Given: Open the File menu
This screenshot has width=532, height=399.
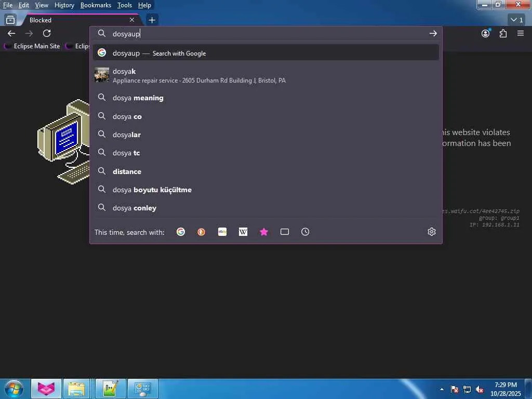Looking at the screenshot, I should (x=8, y=5).
